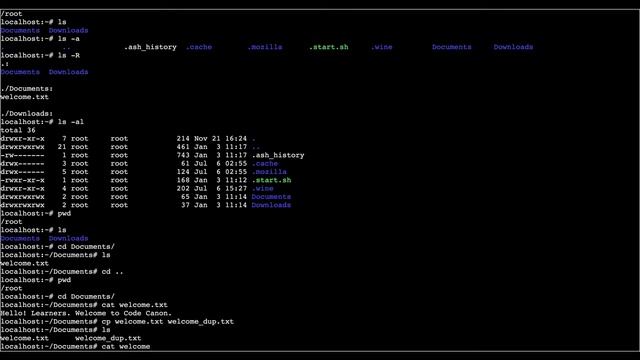This screenshot has height=360, width=640.
Task: Select Downloads in the ls -al listing
Action: (271, 205)
